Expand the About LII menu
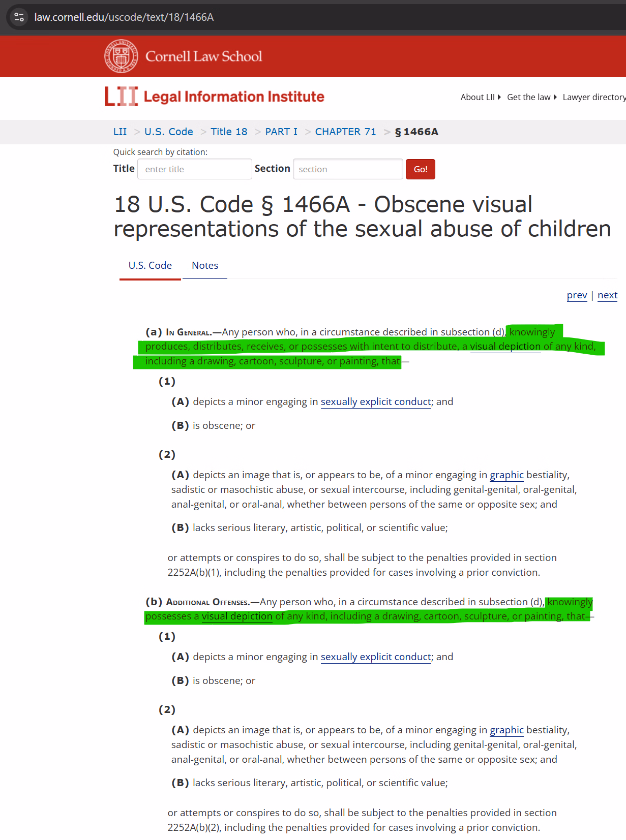Image resolution: width=626 pixels, height=840 pixels. pos(480,97)
